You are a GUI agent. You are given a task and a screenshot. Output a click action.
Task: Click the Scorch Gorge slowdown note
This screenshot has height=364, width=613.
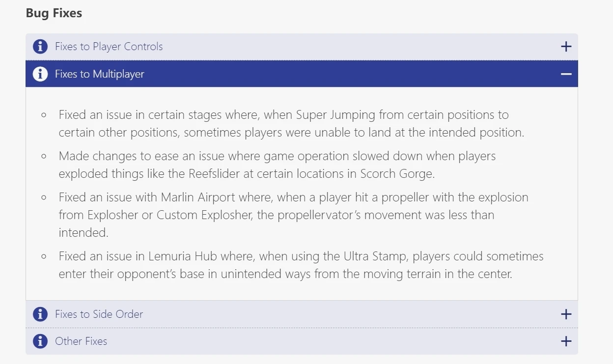(278, 165)
